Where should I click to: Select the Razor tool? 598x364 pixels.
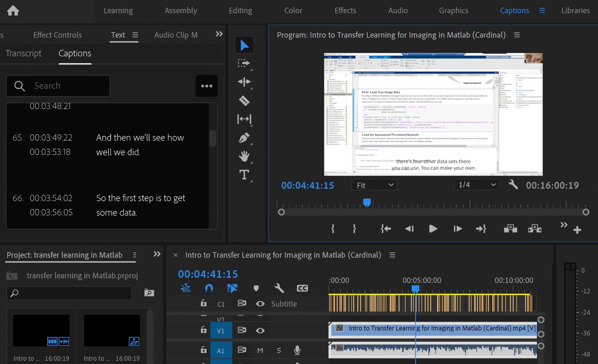[244, 101]
